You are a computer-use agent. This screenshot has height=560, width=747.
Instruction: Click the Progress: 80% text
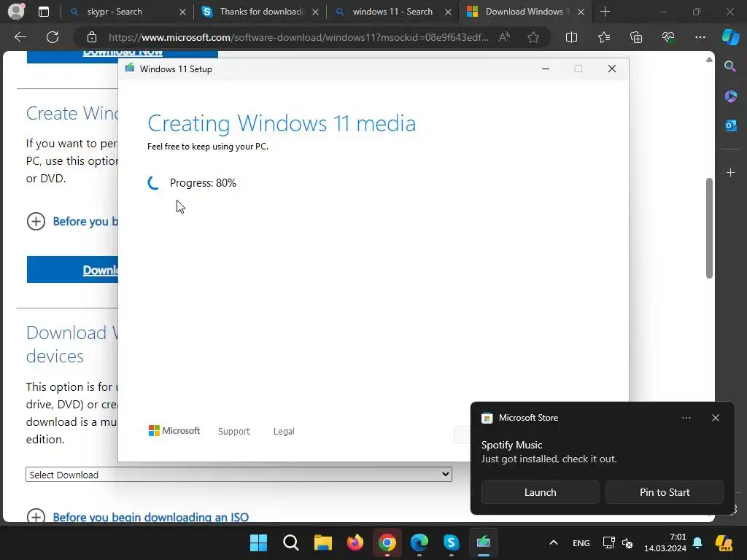(x=203, y=183)
